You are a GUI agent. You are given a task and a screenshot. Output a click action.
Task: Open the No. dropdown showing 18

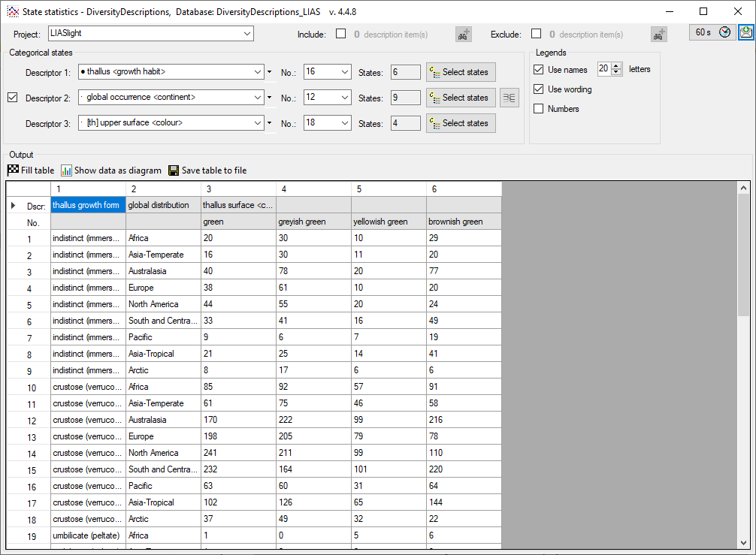345,123
